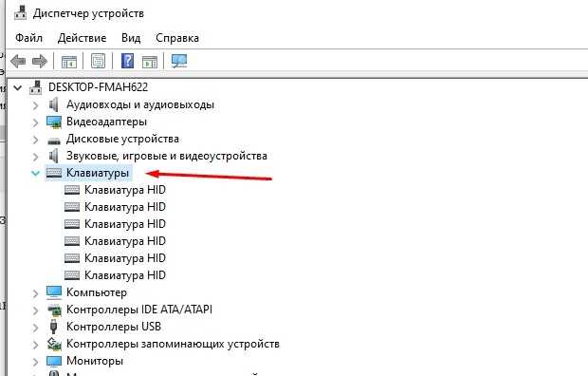Viewport: 588px width, 376px height.
Task: Select the Мониторы category
Action: tap(95, 361)
